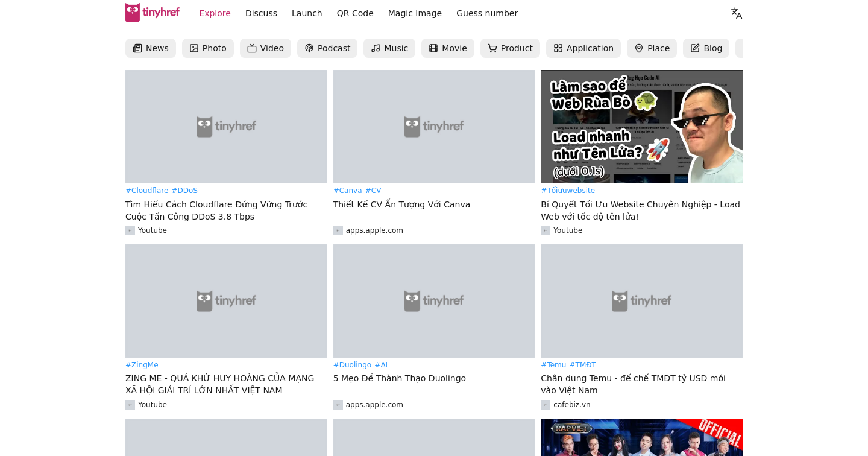Click Youtube source text under Cloudflare article
This screenshot has height=456, width=868.
(153, 230)
